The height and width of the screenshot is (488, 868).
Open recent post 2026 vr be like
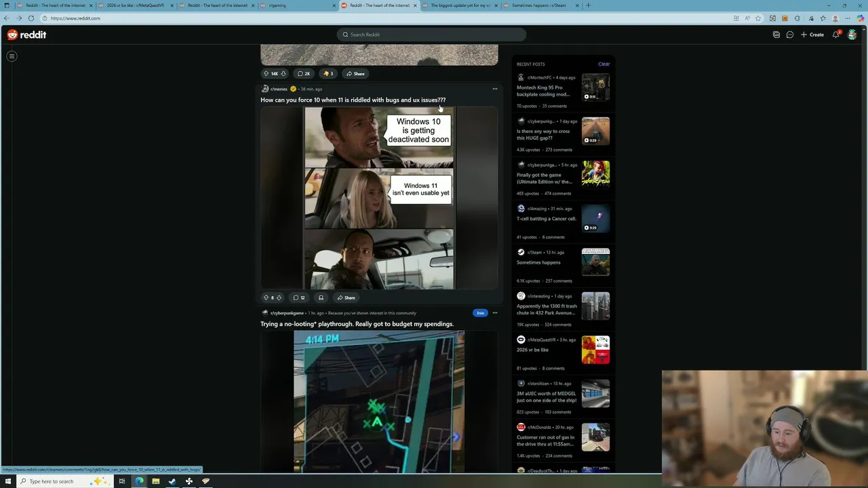(x=532, y=350)
